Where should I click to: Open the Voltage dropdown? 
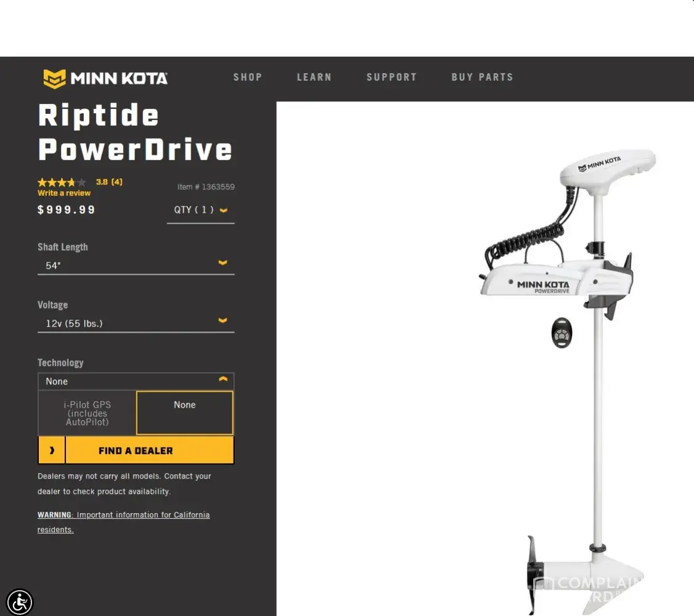[x=136, y=323]
